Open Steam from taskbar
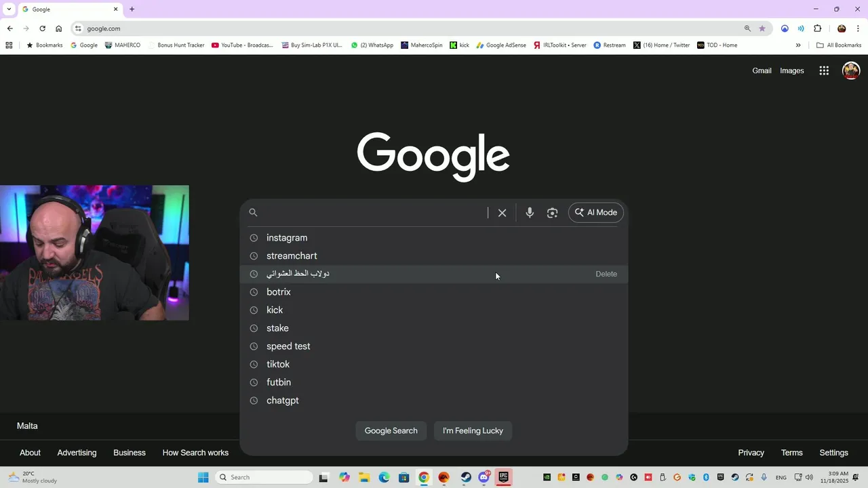Screen dimensions: 868x488 point(466,477)
